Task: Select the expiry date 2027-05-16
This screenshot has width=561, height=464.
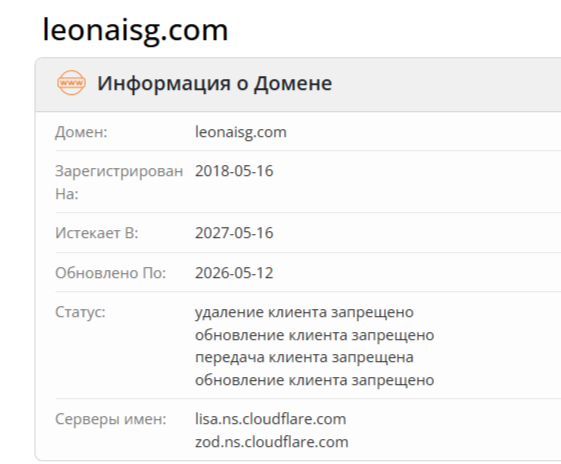Action: click(234, 233)
